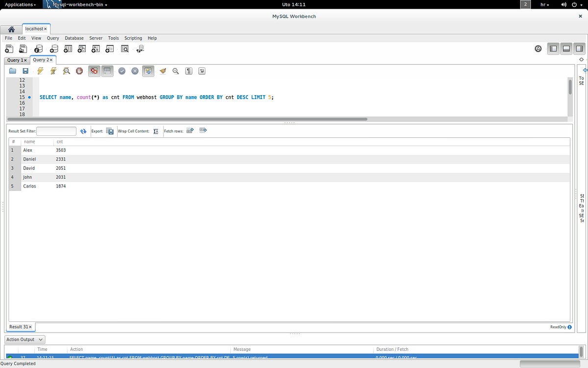
Task: Create a new table icon
Action: [x=68, y=49]
